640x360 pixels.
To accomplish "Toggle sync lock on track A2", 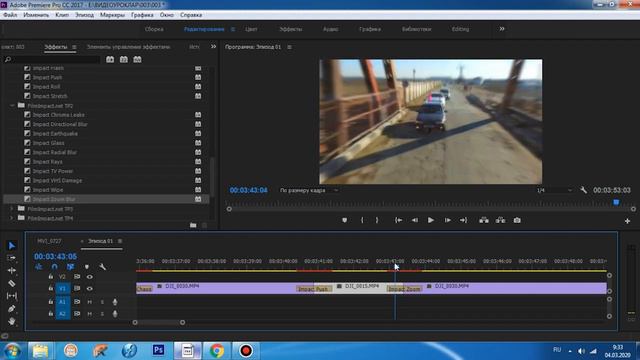I will (x=77, y=314).
